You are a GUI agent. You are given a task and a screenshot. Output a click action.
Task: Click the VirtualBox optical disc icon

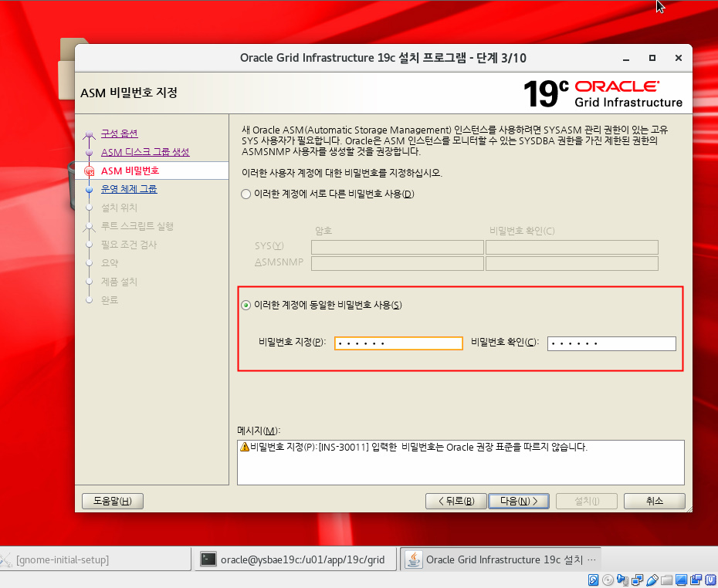(x=608, y=580)
